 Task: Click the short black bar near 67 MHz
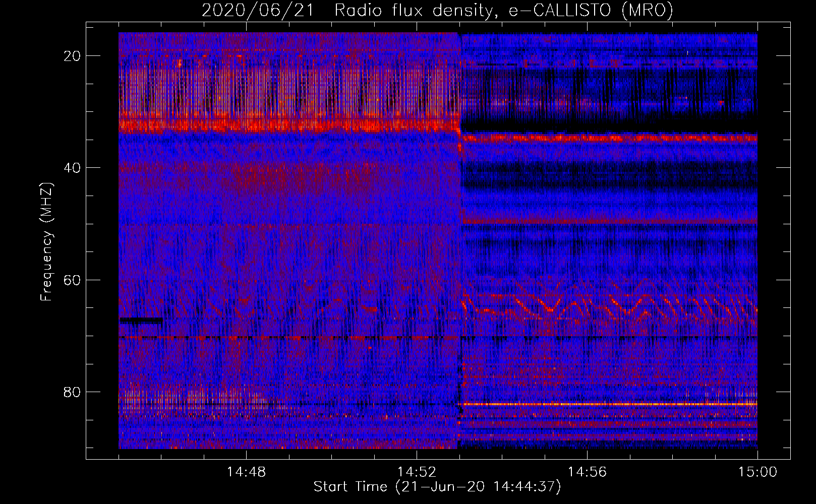(x=141, y=320)
